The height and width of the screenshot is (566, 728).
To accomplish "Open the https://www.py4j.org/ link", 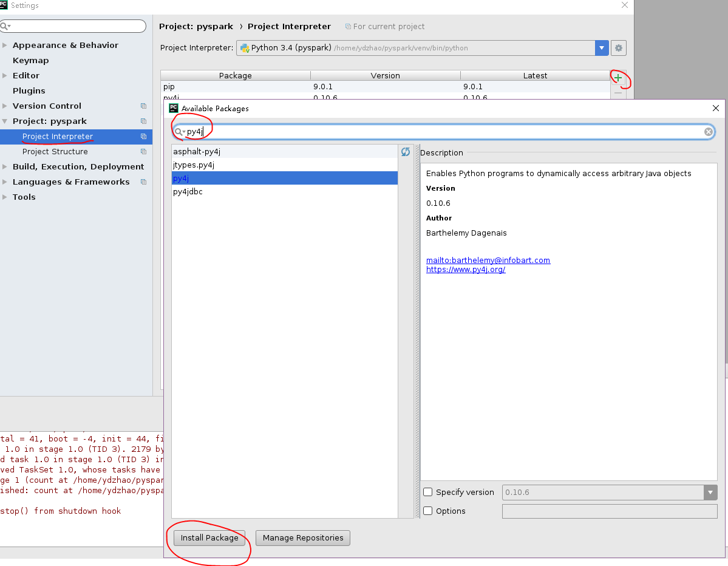I will [466, 269].
